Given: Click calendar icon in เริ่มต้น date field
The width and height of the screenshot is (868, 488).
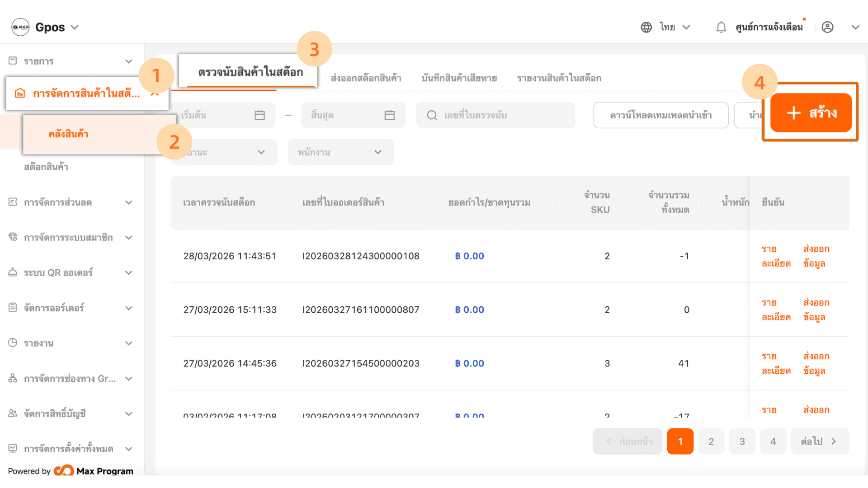Looking at the screenshot, I should click(x=259, y=115).
